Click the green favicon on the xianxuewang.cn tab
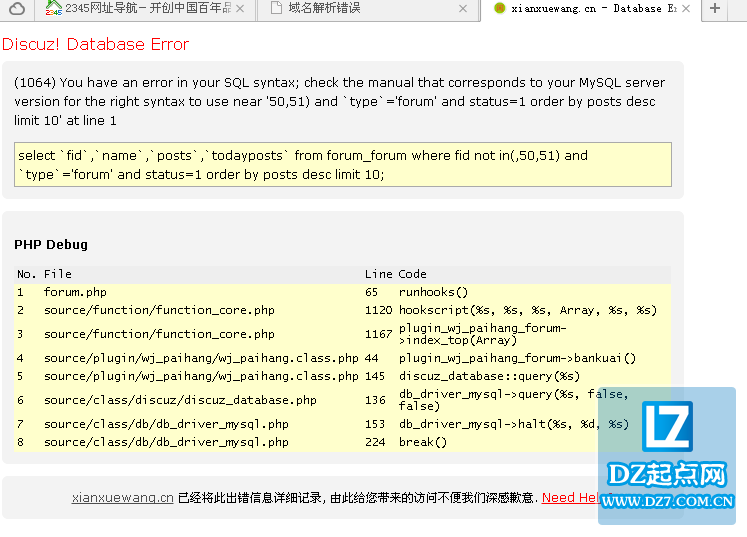747x537 pixels. point(499,8)
